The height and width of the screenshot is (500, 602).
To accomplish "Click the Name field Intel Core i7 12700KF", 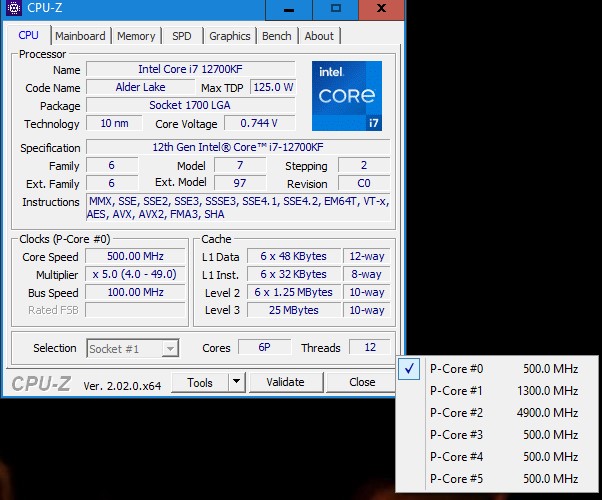I will coord(190,69).
